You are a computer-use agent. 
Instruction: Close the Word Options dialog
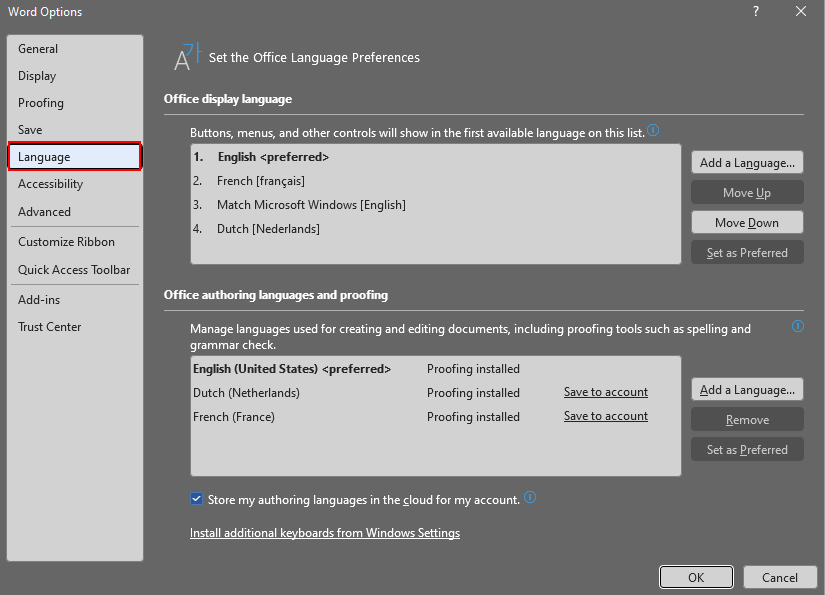tap(801, 12)
